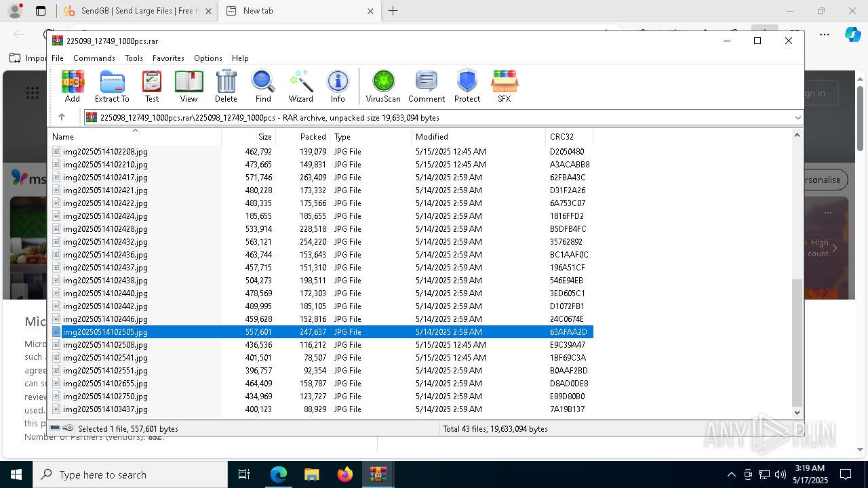868x488 pixels.
Task: Open Microsoft Edge from the taskbar
Action: coord(279,474)
